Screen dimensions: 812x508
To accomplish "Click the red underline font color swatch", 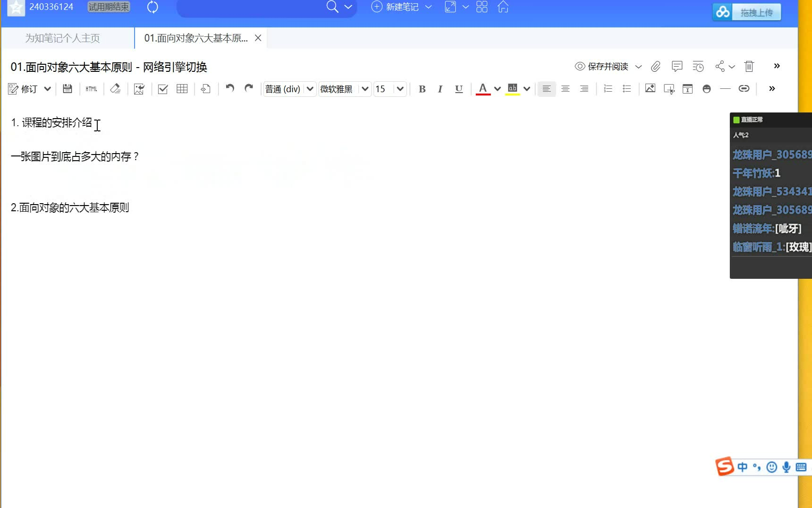I will pyautogui.click(x=482, y=89).
